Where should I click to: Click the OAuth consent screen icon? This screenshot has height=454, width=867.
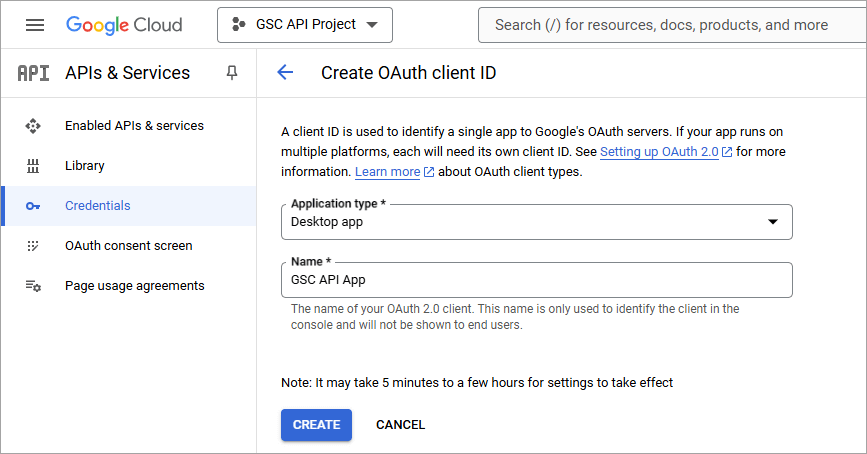click(33, 246)
